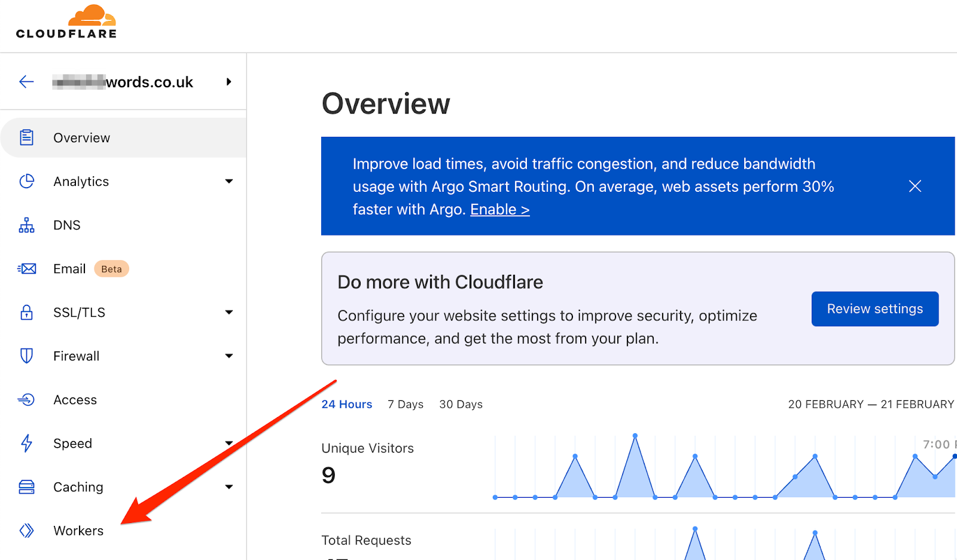Expand the SSL/TLS submenu arrow
This screenshot has height=560, width=957.
(228, 312)
